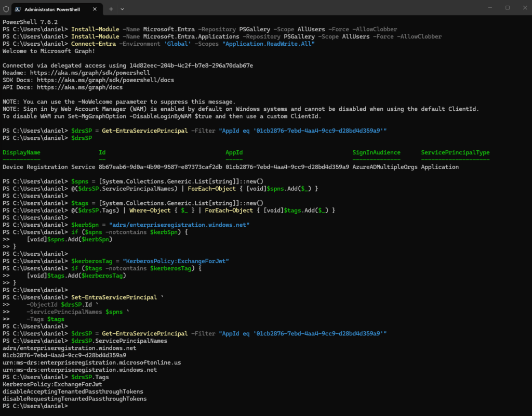Open a new tab with the plus button

(111, 9)
